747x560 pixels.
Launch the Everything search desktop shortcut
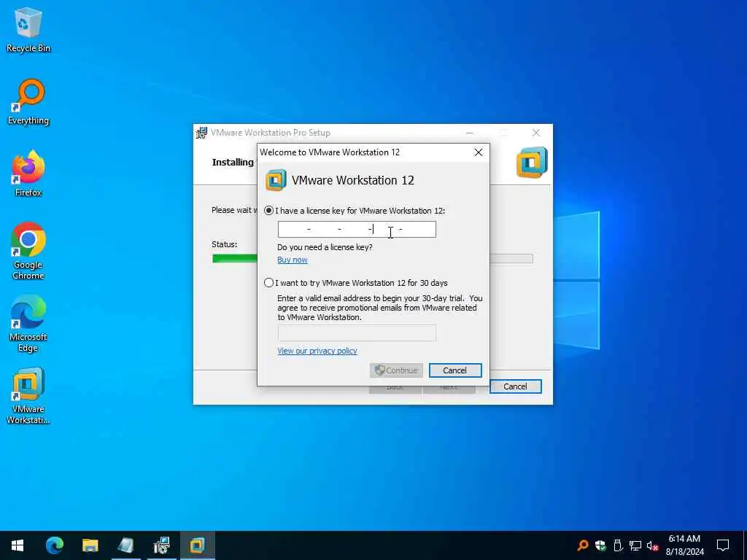[28, 102]
